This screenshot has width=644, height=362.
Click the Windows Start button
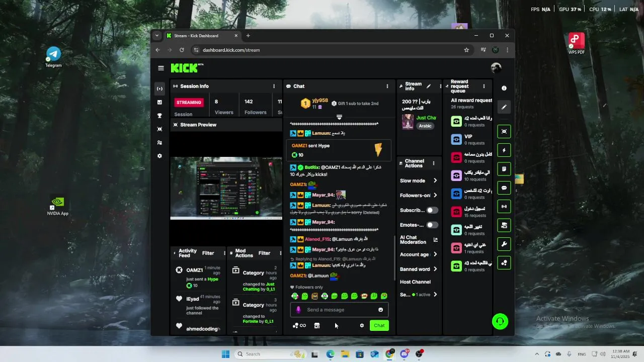(225, 354)
